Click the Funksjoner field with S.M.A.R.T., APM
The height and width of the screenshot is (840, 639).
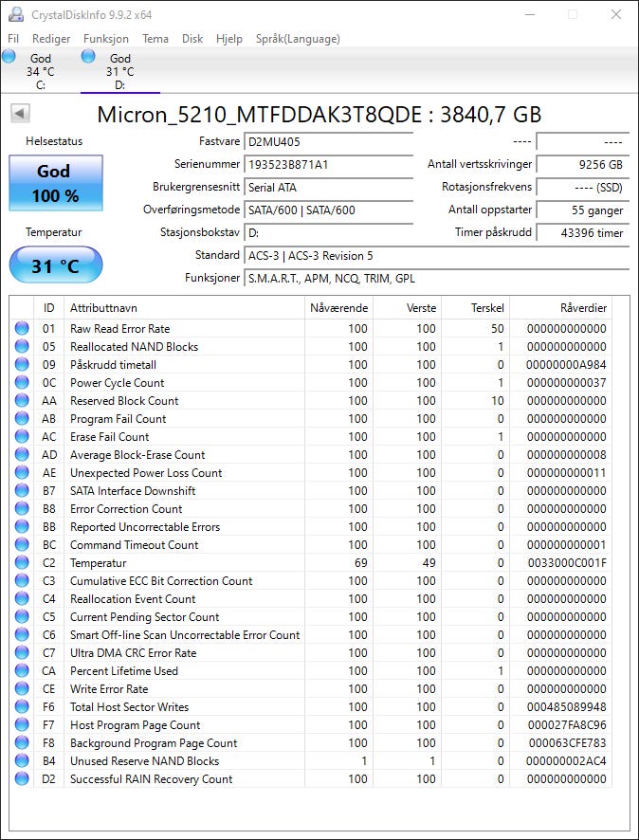click(x=436, y=279)
